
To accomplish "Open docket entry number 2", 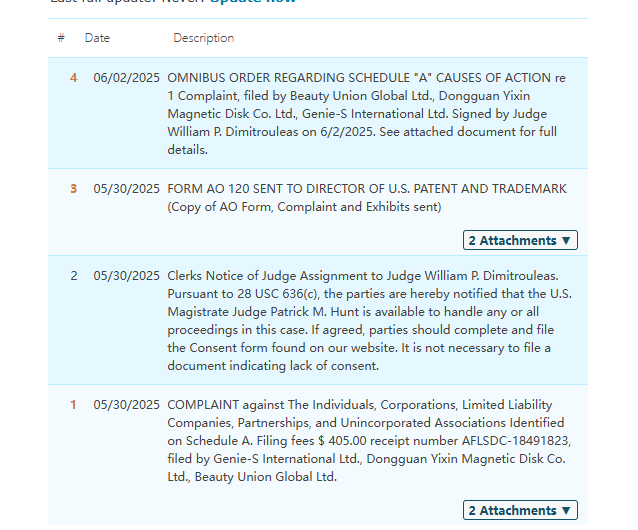I will click(x=73, y=276).
